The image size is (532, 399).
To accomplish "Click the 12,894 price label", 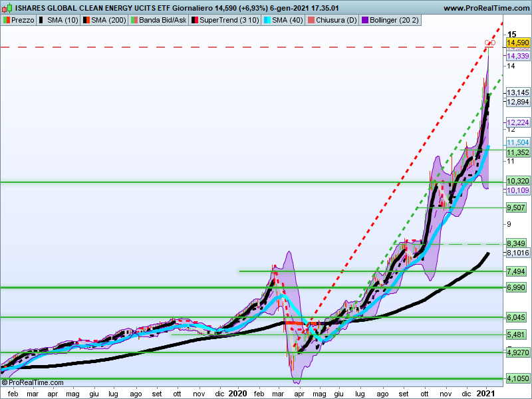I will pyautogui.click(x=518, y=102).
